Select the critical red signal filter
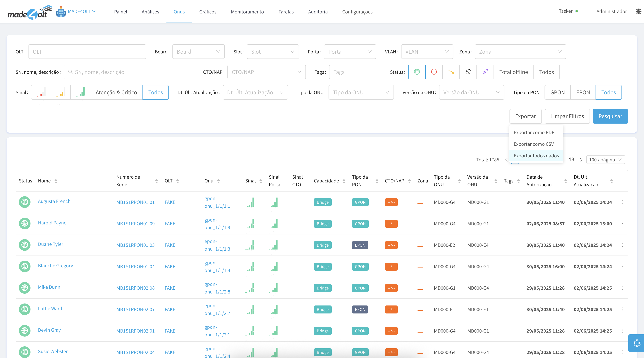The width and height of the screenshot is (644, 358). click(41, 92)
